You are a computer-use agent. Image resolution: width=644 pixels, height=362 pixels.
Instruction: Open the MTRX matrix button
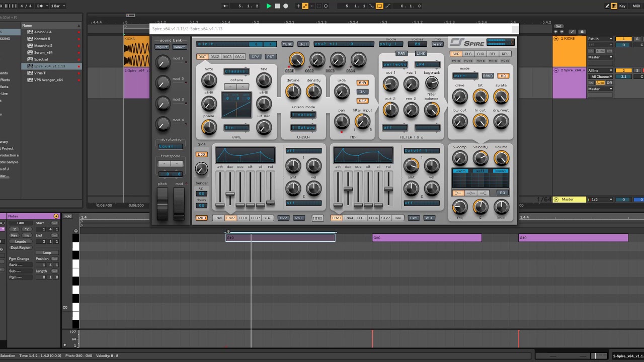[317, 218]
